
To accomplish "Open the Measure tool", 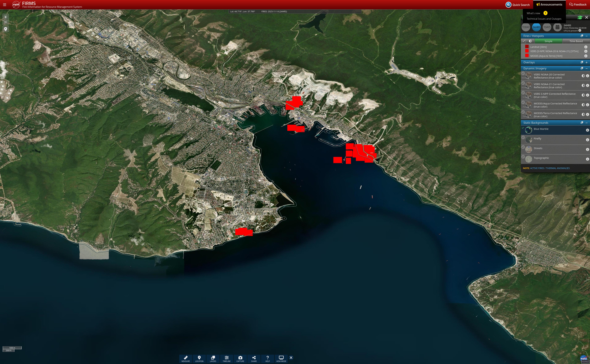I will click(186, 358).
